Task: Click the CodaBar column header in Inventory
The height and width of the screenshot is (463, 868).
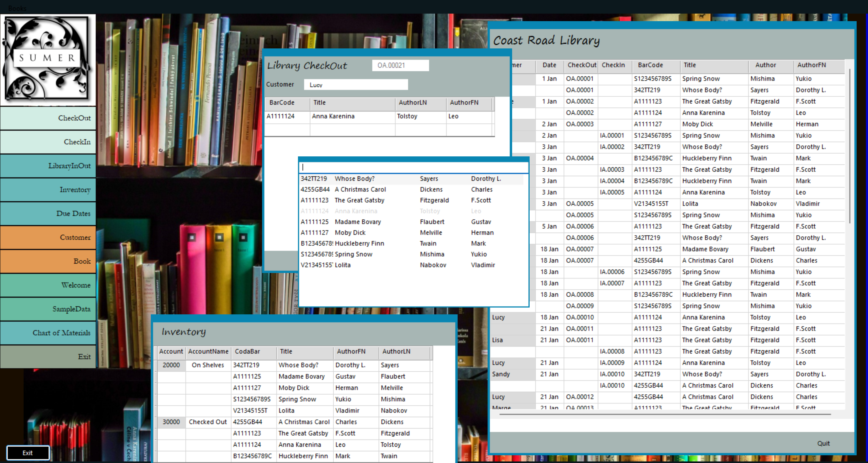Action: (247, 351)
